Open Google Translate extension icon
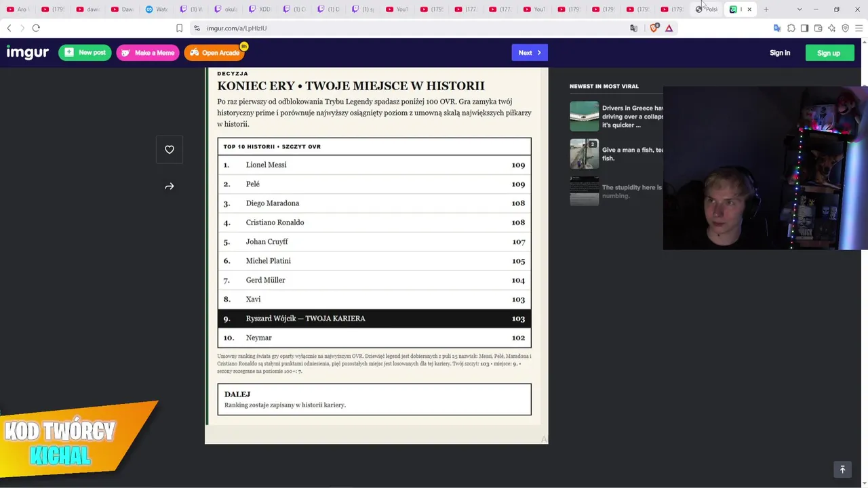The height and width of the screenshot is (488, 868). (x=777, y=28)
